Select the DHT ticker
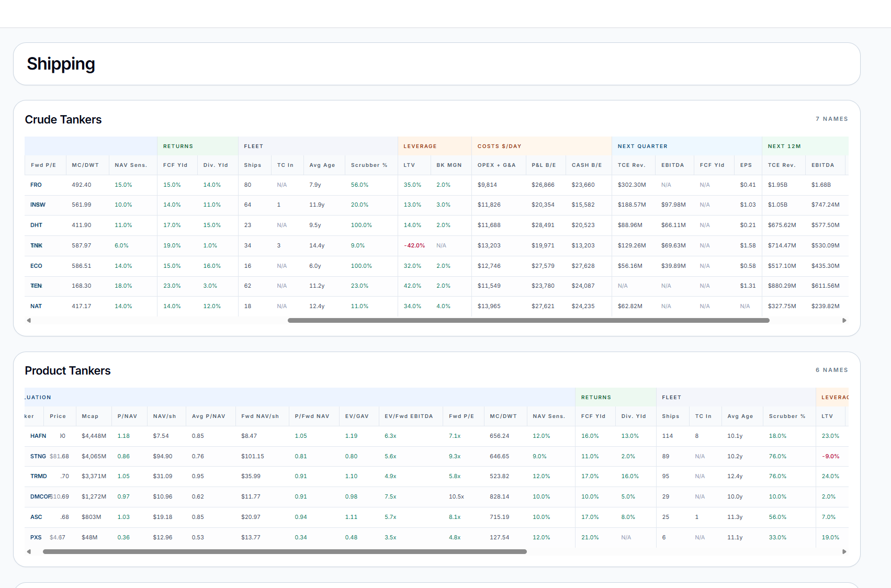Image resolution: width=891 pixels, height=588 pixels. (x=36, y=225)
